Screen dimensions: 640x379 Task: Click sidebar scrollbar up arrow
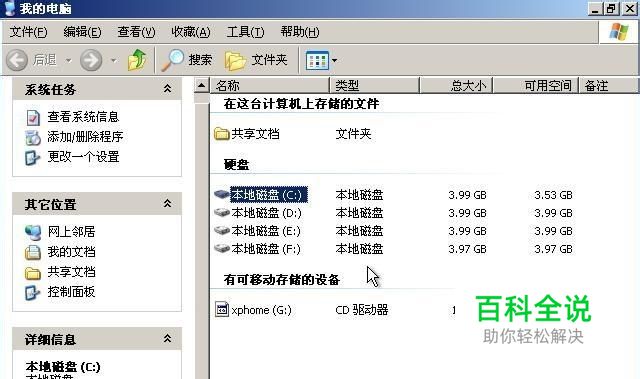pyautogui.click(x=201, y=86)
